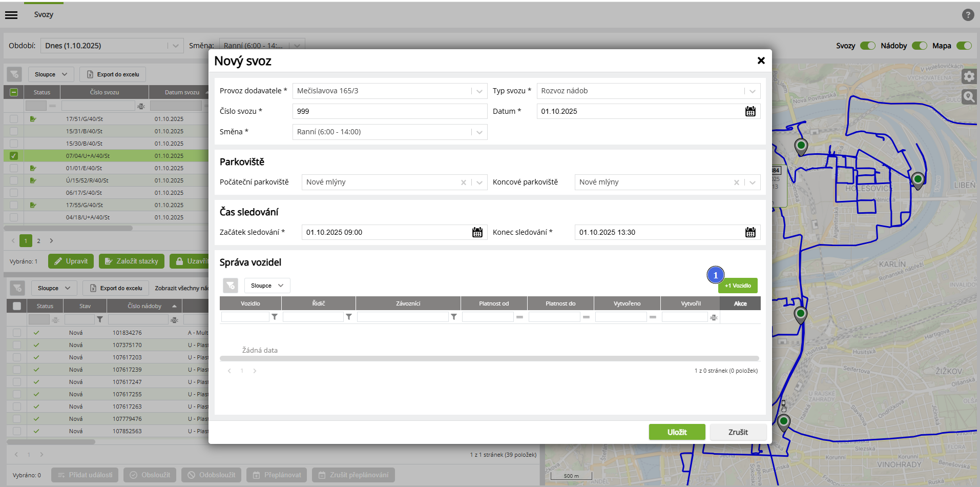The height and width of the screenshot is (487, 980).
Task: Cancel dialog with Zrušit button
Action: coord(738,432)
